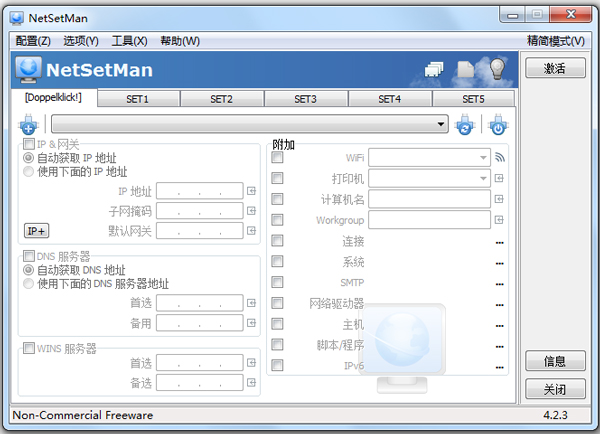The height and width of the screenshot is (434, 600).
Task: Open 主机 settings ellipsis button
Action: [499, 326]
